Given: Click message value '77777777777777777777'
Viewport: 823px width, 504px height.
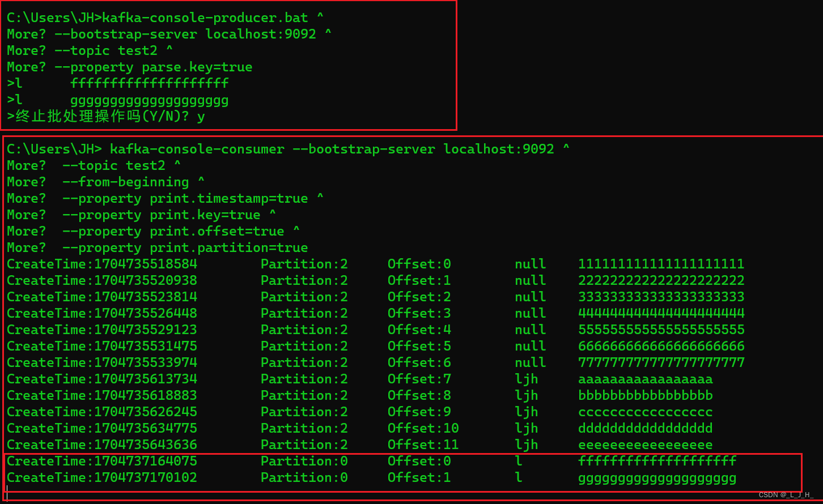Looking at the screenshot, I should (661, 362).
